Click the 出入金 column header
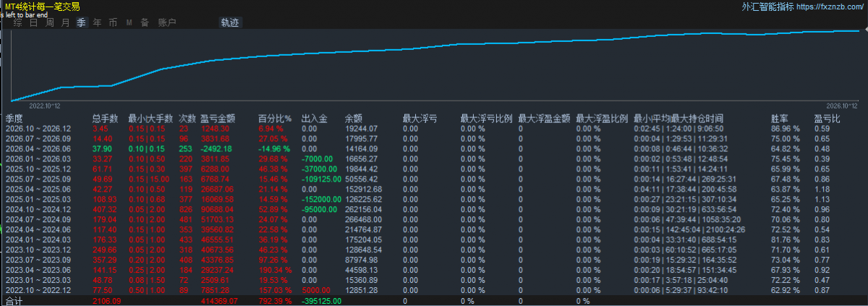Image resolution: width=868 pixels, height=306 pixels. coord(315,118)
